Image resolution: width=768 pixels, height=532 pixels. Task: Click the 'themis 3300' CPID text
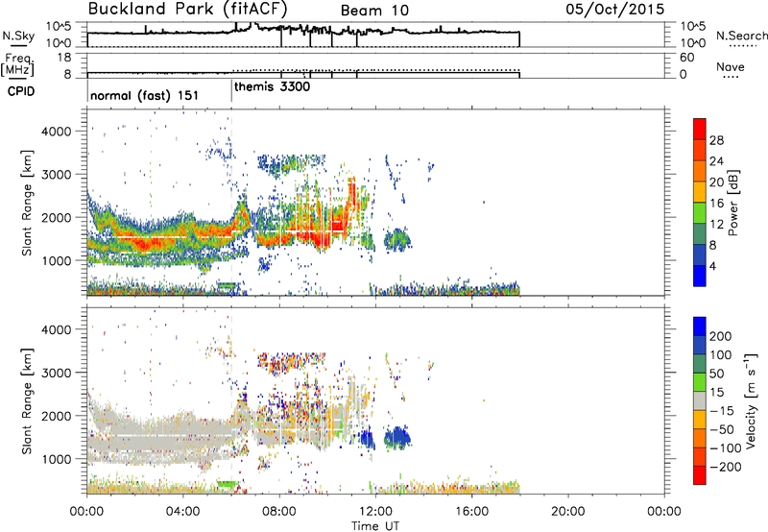coord(272,86)
